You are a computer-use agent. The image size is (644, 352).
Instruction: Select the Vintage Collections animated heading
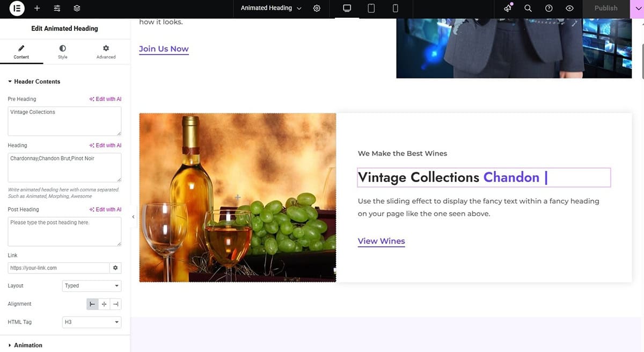[484, 177]
